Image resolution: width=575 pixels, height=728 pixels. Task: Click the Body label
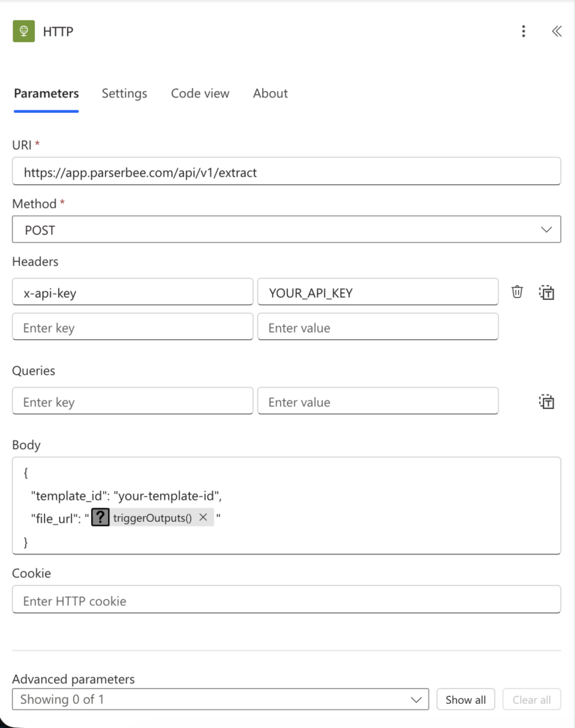[x=26, y=445]
